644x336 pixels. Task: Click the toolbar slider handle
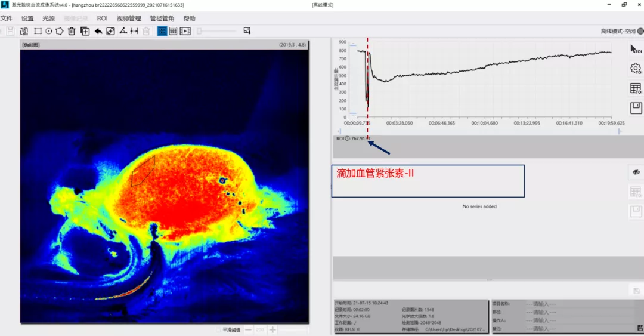(199, 31)
